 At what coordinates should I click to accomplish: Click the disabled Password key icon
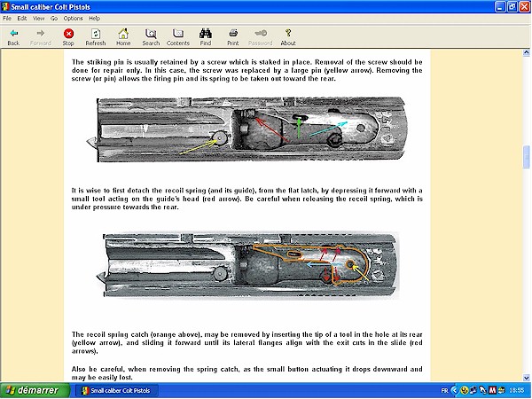(260, 37)
